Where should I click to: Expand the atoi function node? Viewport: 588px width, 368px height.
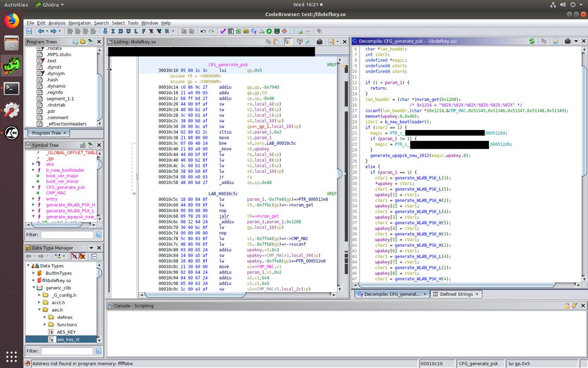click(33, 164)
